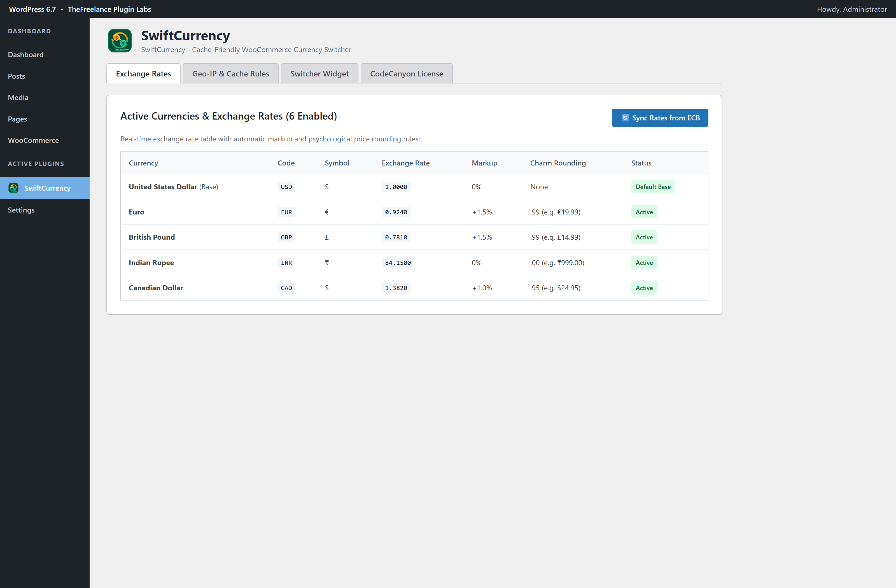Viewport: 896px width, 588px height.
Task: Click the GBP code badge
Action: click(286, 237)
